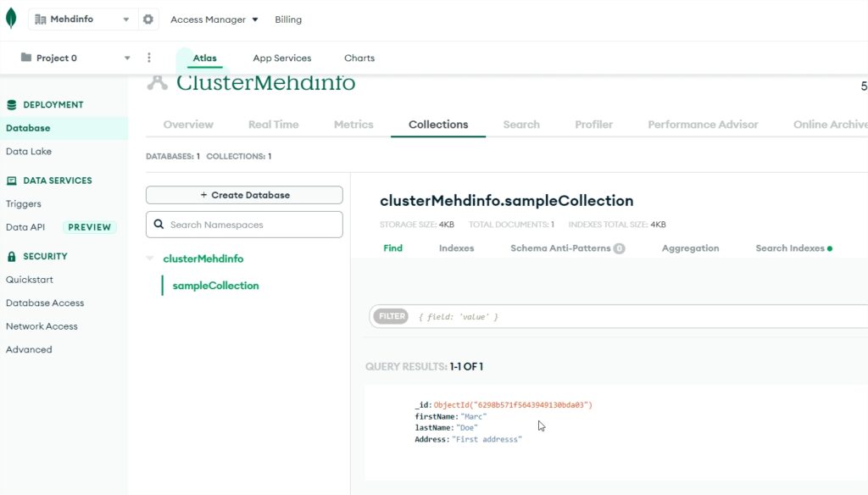Click the lastName "Doe" value
The width and height of the screenshot is (868, 495).
(x=467, y=427)
